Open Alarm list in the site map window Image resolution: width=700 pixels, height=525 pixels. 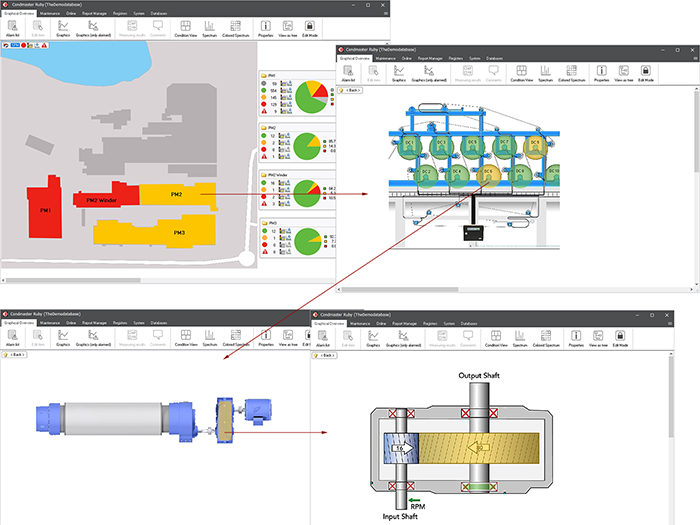pos(12,29)
